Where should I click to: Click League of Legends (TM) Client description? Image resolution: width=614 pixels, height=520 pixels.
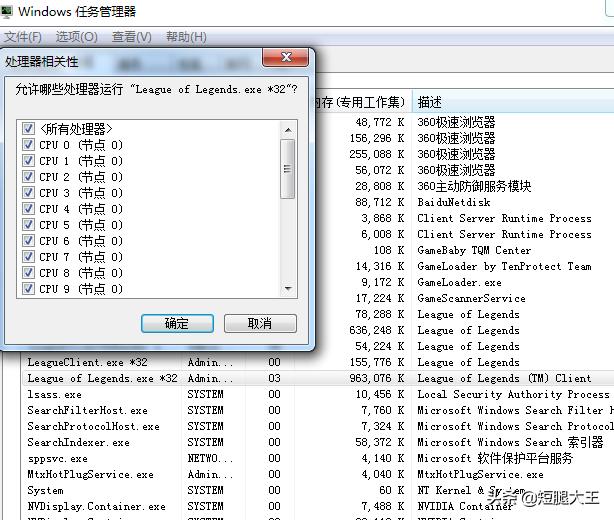pos(504,378)
